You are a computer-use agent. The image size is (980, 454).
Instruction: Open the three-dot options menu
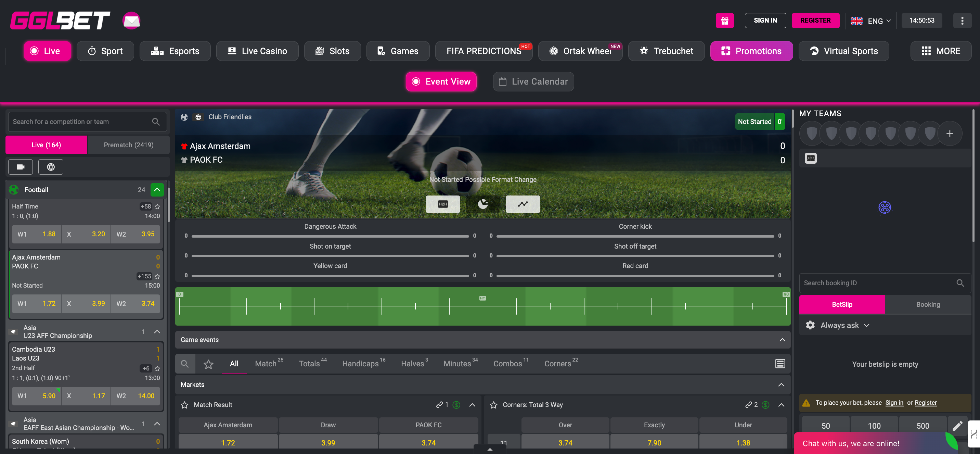962,21
